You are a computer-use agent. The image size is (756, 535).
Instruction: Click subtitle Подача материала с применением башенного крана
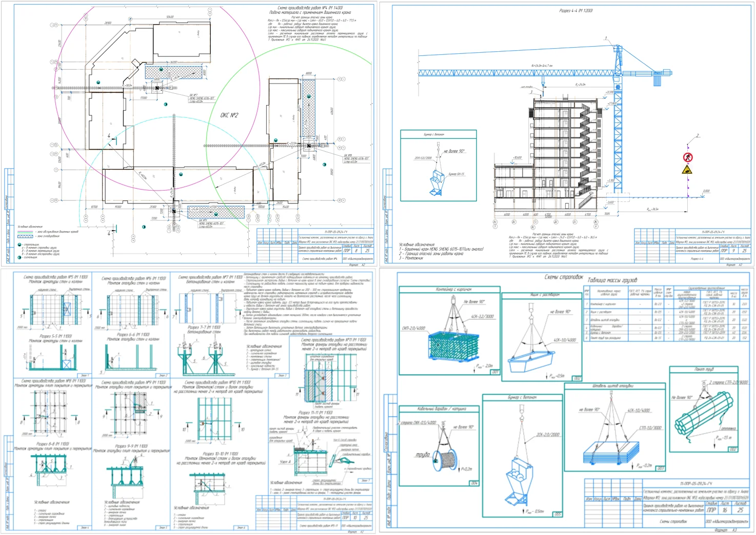310,12
